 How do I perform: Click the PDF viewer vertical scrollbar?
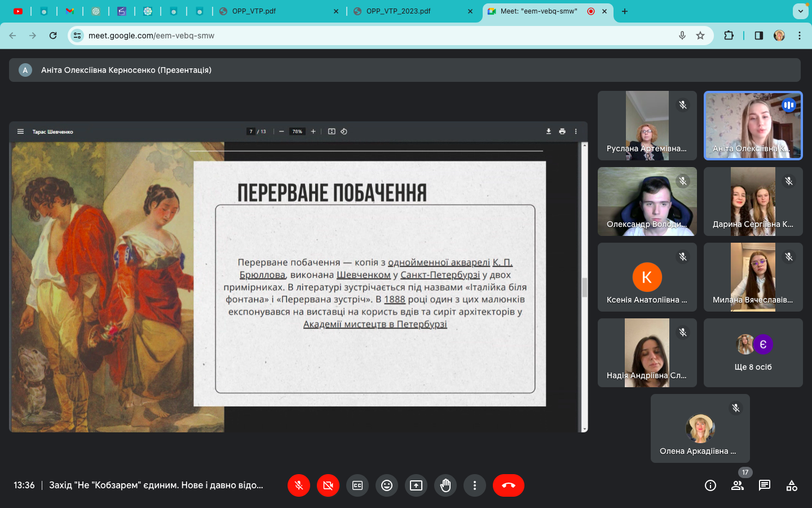click(x=584, y=287)
